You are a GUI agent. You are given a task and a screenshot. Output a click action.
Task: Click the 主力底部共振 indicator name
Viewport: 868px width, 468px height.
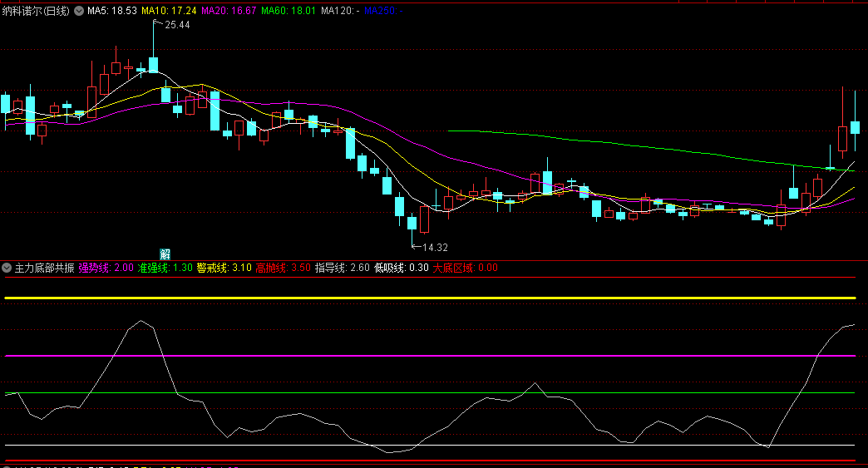44,268
